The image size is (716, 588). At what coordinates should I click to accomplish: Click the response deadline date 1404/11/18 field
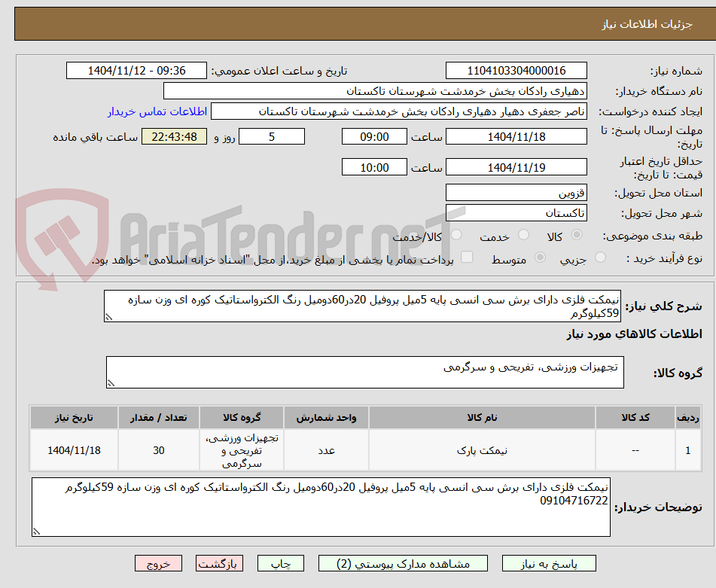(516, 136)
